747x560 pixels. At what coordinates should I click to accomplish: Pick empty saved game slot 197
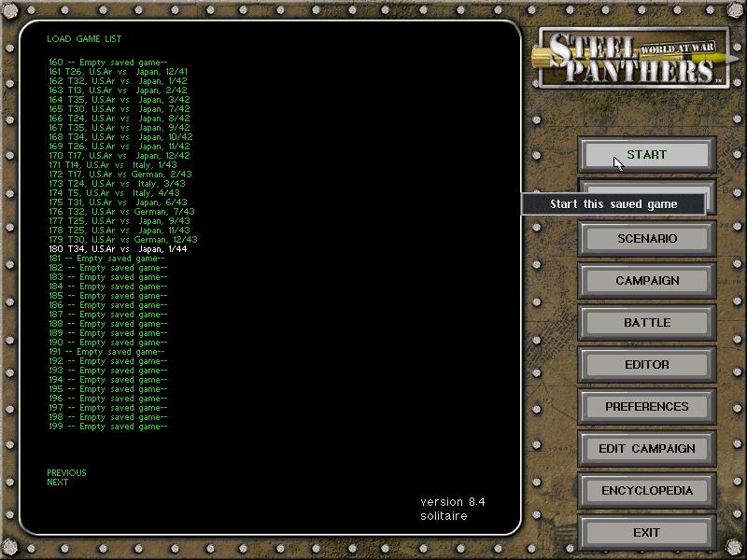pyautogui.click(x=108, y=408)
